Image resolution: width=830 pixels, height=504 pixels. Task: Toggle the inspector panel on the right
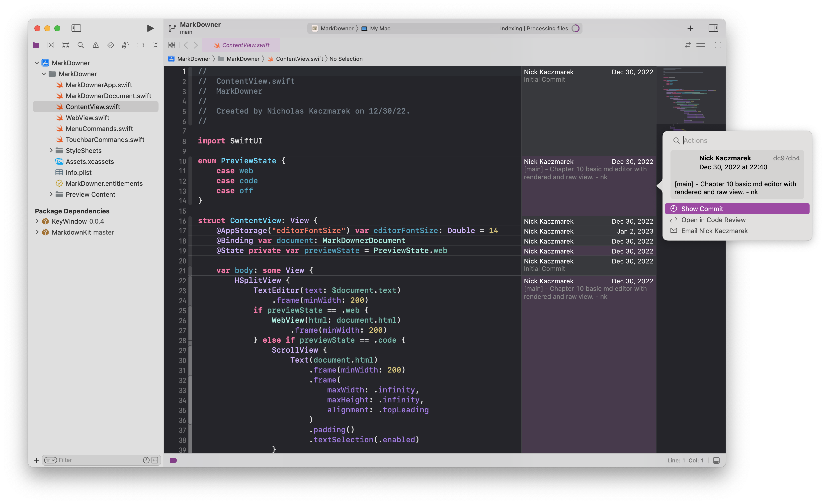pyautogui.click(x=713, y=28)
